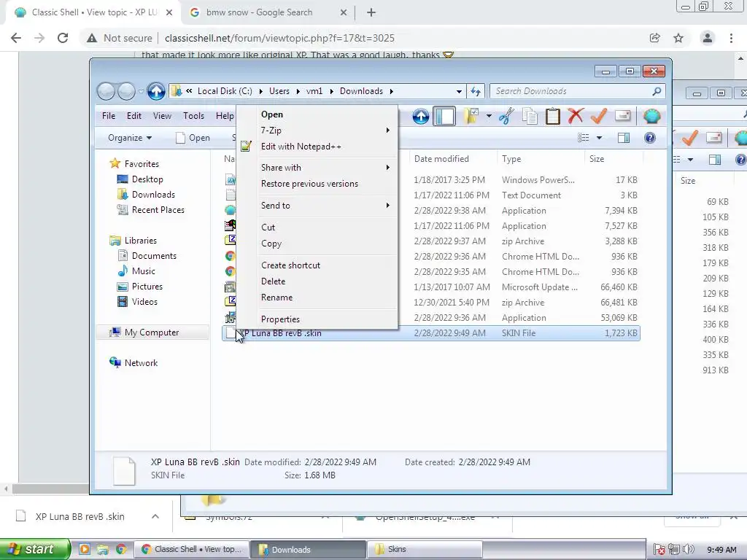The height and width of the screenshot is (560, 747).
Task: Open the View menu
Action: click(x=162, y=116)
